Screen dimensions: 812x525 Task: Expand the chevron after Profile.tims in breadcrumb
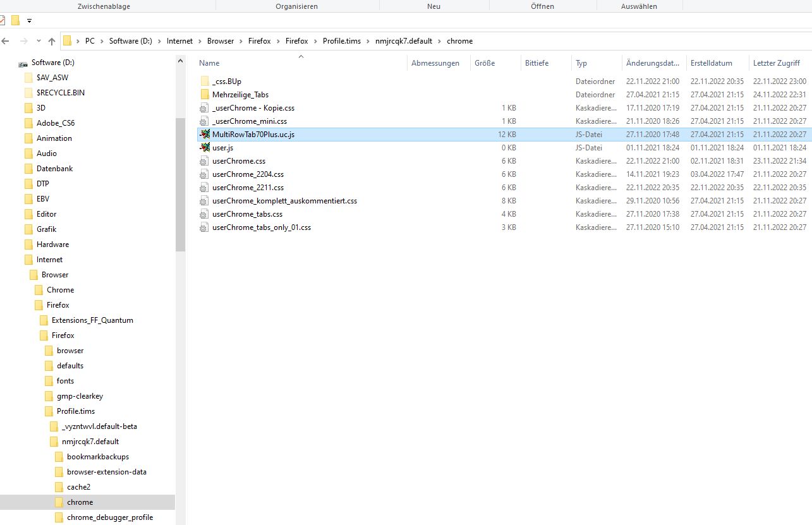(x=368, y=41)
